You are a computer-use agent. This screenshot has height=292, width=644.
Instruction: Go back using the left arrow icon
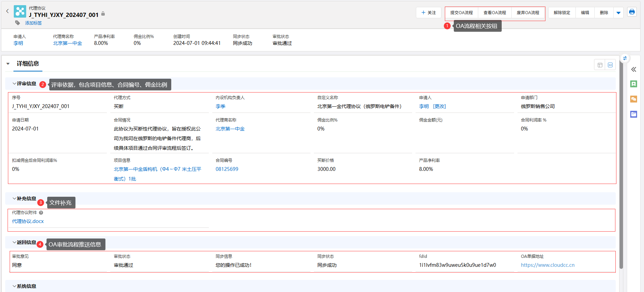pyautogui.click(x=7, y=11)
